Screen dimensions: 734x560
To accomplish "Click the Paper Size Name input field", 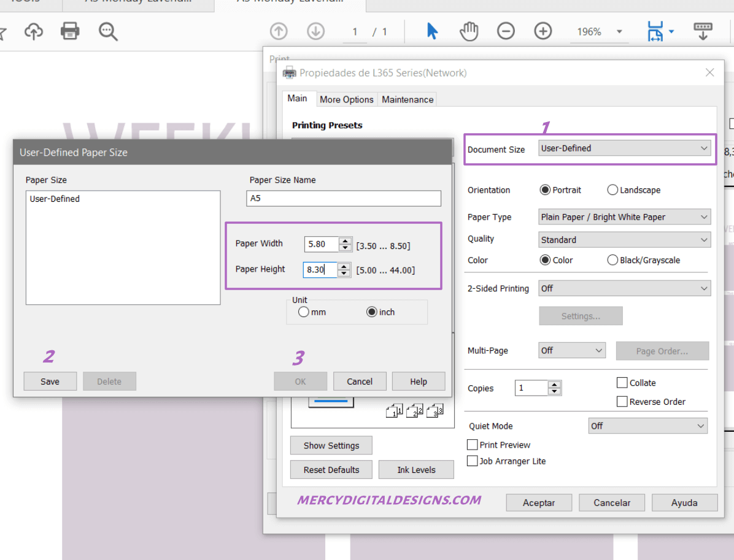I will 342,198.
